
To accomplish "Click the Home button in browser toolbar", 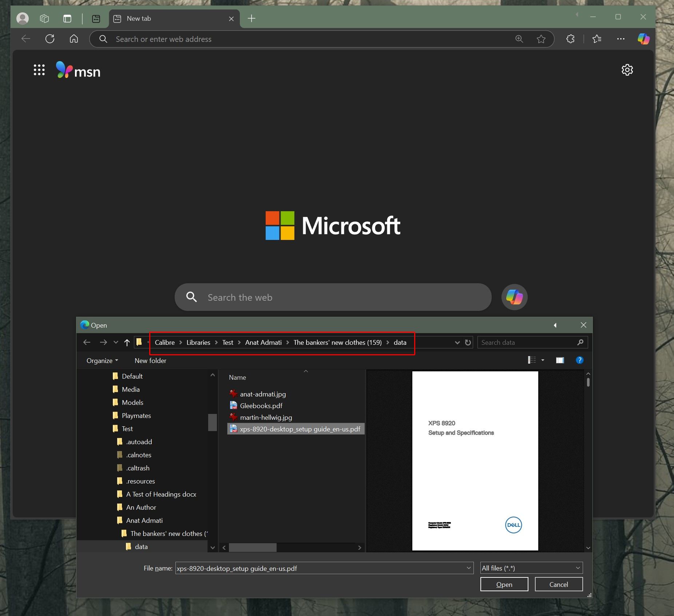I will [x=74, y=39].
